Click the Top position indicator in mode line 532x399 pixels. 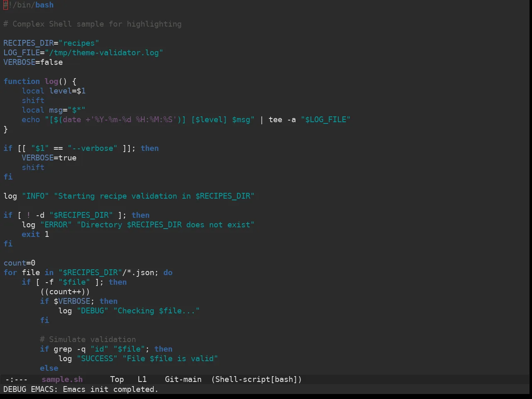coord(117,379)
